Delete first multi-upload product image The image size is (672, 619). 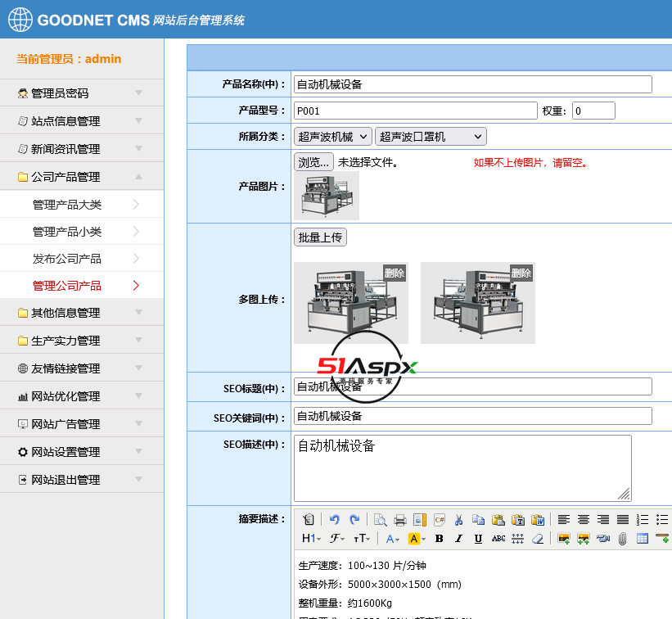point(395,273)
